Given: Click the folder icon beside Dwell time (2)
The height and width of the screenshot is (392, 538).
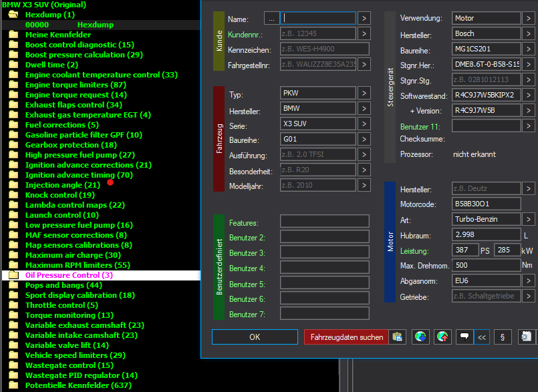Looking at the screenshot, I should click(13, 65).
